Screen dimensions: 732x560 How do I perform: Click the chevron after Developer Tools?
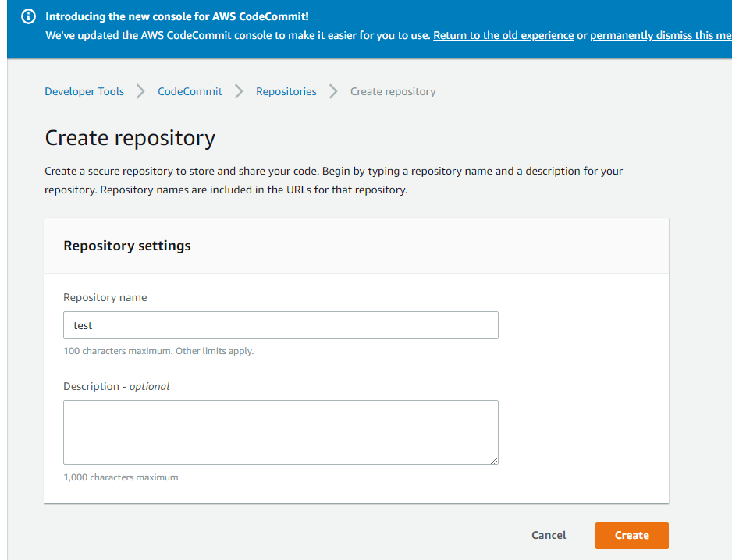tap(140, 91)
